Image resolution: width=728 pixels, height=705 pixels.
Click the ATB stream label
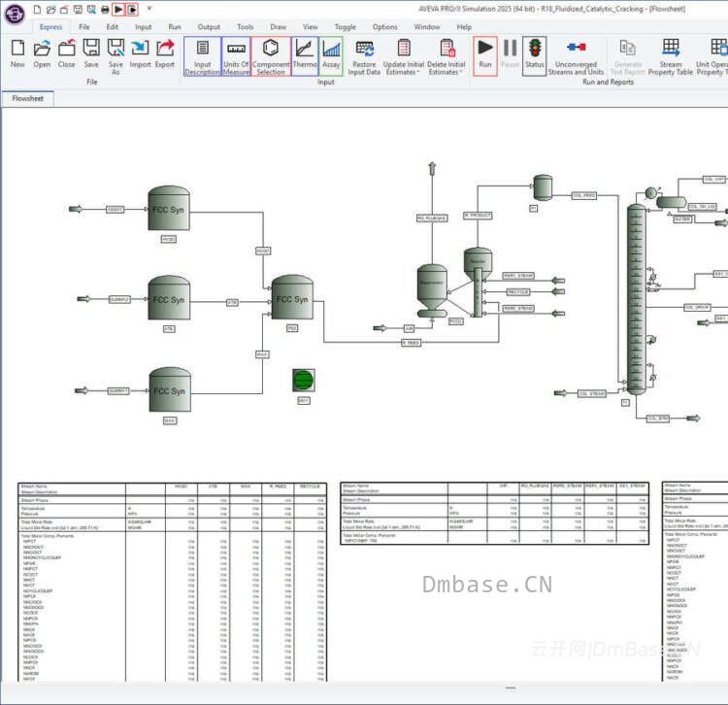tap(233, 303)
